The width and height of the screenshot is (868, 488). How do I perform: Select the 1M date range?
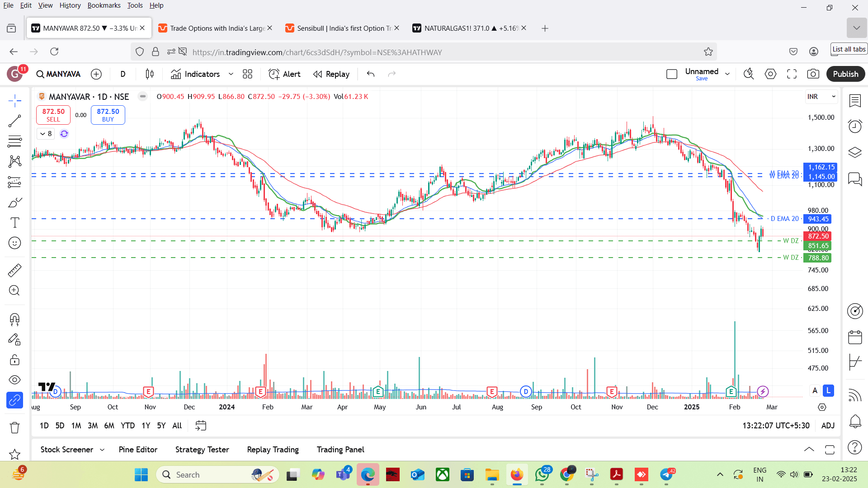(x=76, y=426)
